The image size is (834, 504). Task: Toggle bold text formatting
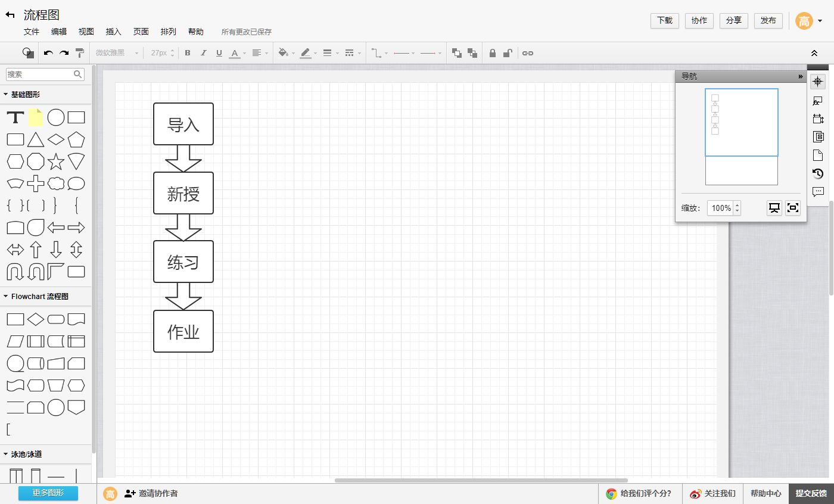188,53
